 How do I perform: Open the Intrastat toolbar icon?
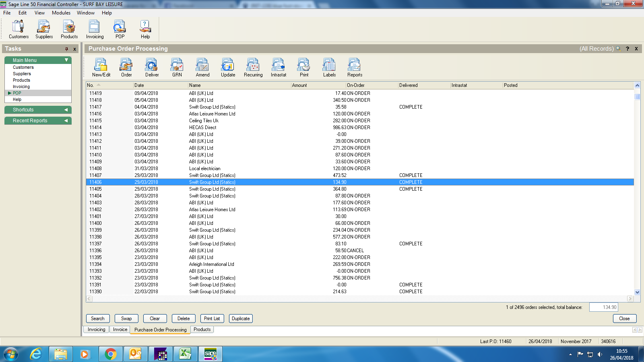279,67
